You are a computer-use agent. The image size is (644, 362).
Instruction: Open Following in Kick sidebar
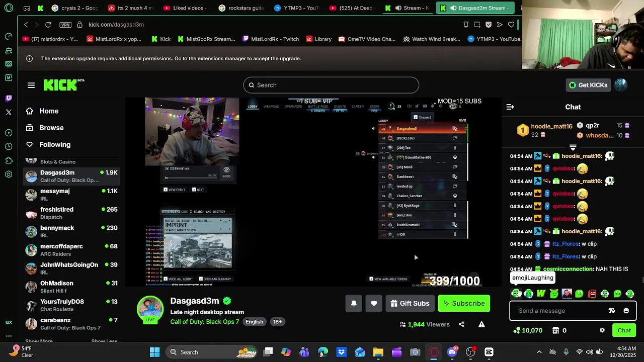coord(55,144)
